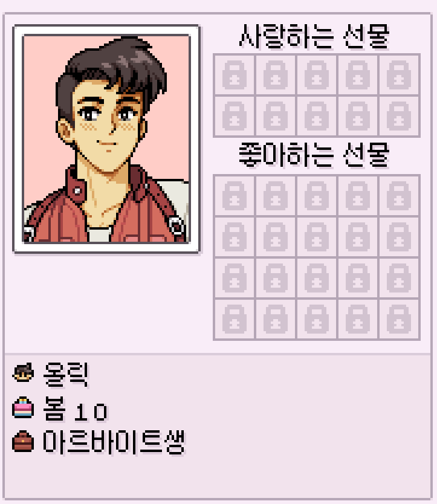437x504 pixels.
Task: Click the character name 올릭
Action: click(x=66, y=374)
